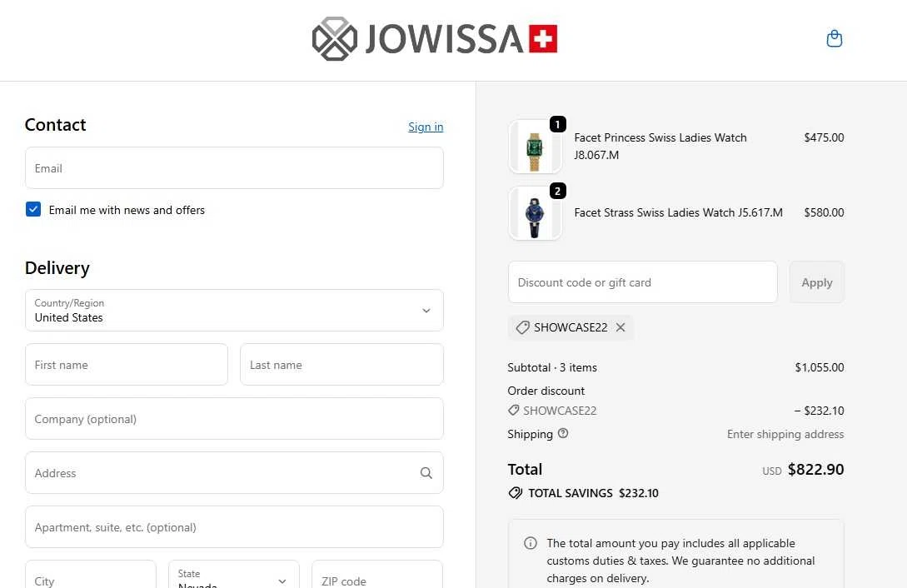
Task: Click the shipping help question mark icon
Action: (x=563, y=433)
